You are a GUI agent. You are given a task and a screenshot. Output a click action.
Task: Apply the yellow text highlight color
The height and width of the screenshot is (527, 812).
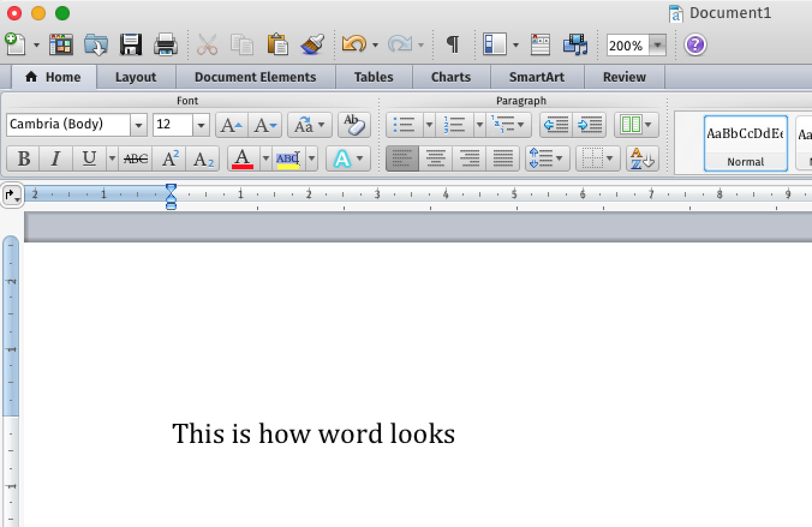point(288,158)
